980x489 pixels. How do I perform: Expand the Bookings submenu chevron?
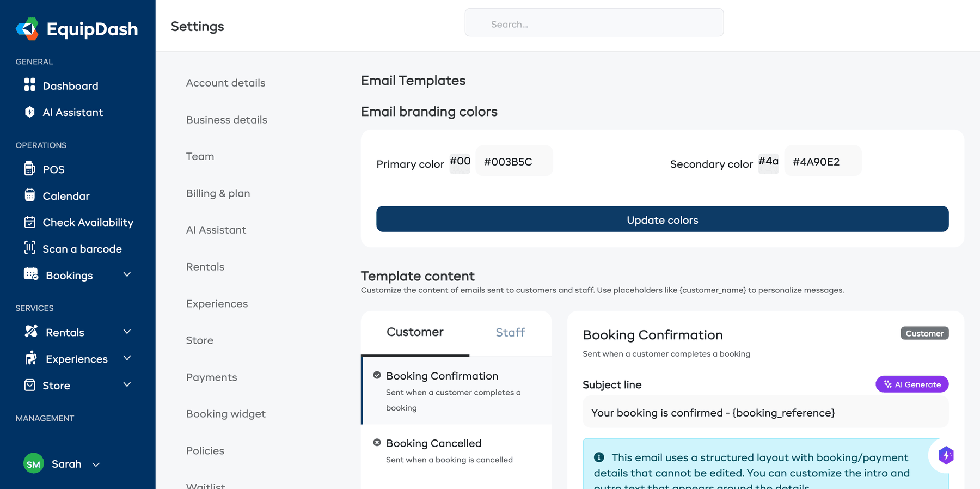(x=127, y=274)
